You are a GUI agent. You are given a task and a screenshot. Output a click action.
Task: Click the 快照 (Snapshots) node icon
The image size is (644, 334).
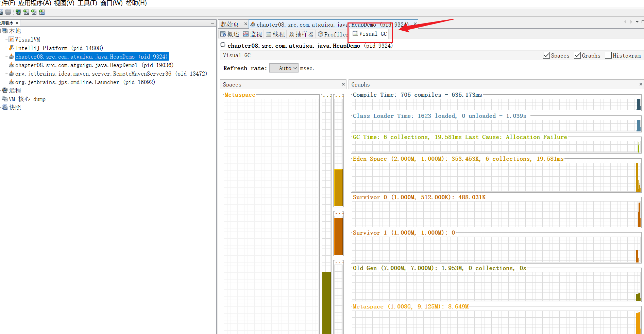(5, 107)
